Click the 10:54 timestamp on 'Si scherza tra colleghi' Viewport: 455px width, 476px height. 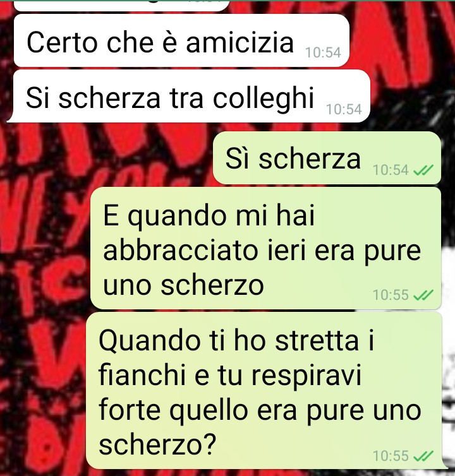(344, 109)
